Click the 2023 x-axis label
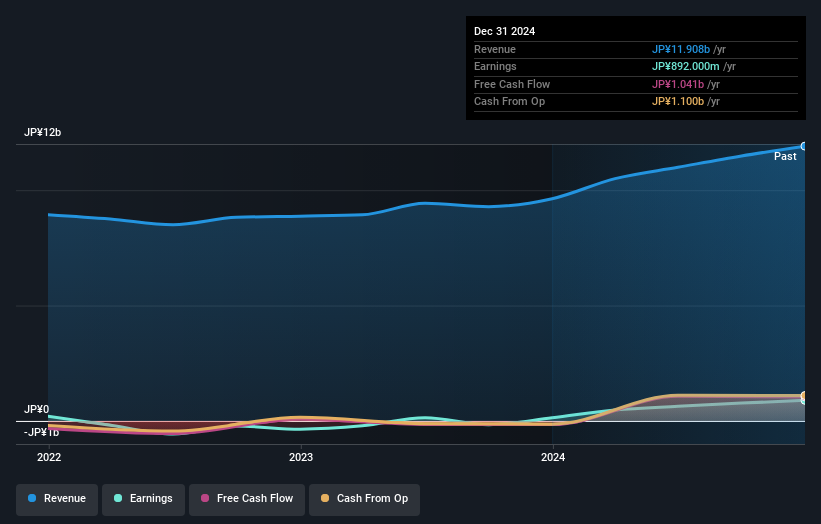The height and width of the screenshot is (524, 821). [x=301, y=457]
